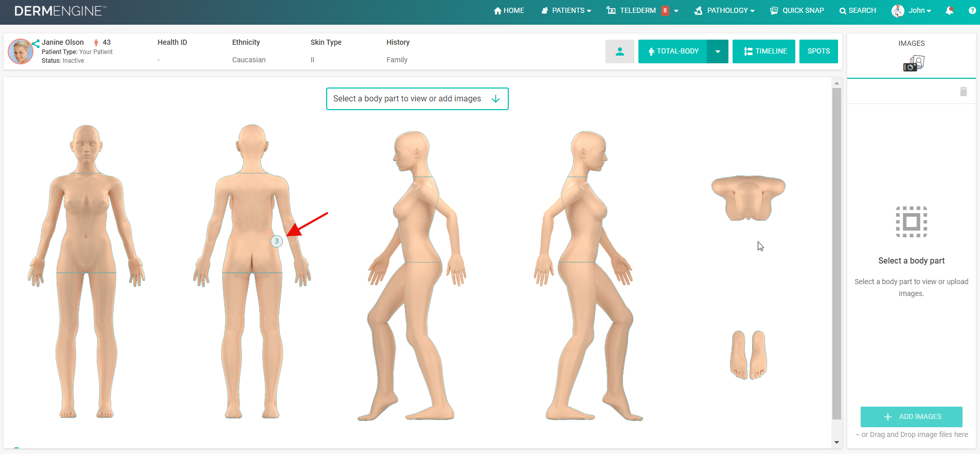The height and width of the screenshot is (454, 980).
Task: Click the DermEngine logo
Action: (x=60, y=11)
